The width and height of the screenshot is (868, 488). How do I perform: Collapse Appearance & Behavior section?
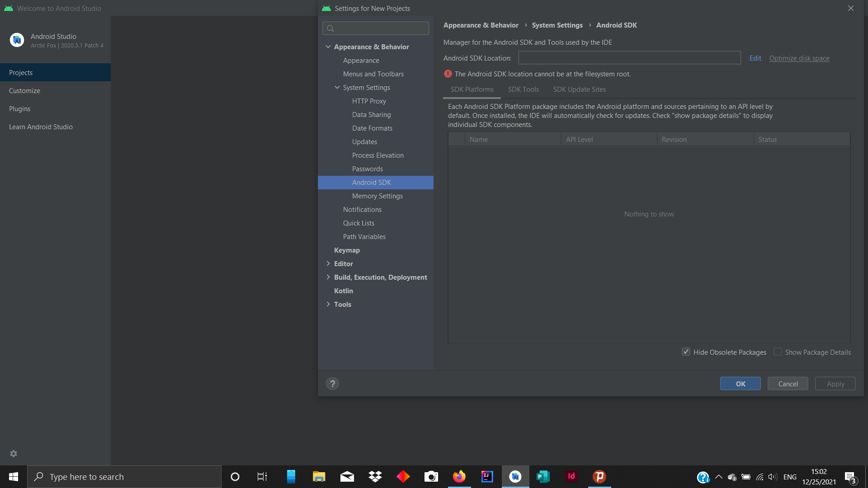pyautogui.click(x=328, y=47)
